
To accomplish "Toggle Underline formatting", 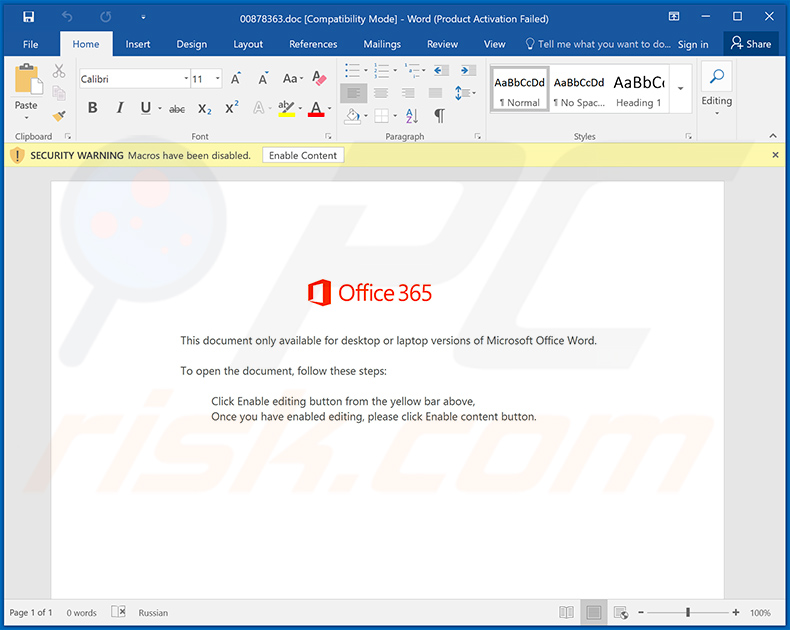I will coord(146,108).
